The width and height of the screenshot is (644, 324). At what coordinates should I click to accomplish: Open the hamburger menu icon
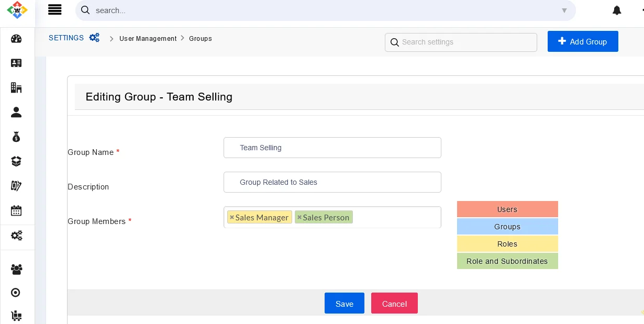click(54, 10)
